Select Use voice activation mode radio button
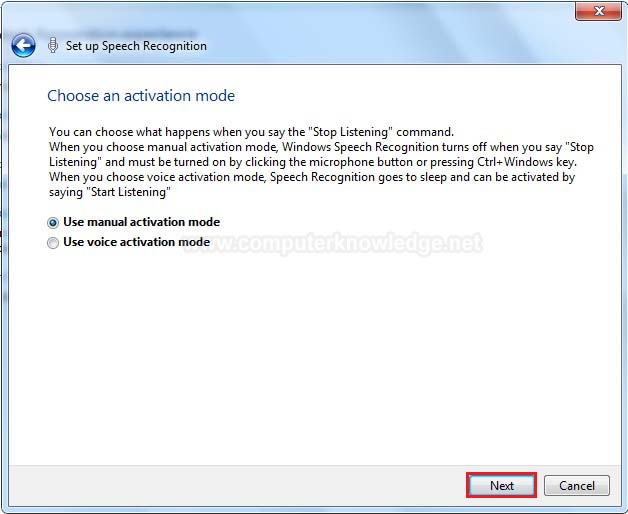 click(53, 243)
